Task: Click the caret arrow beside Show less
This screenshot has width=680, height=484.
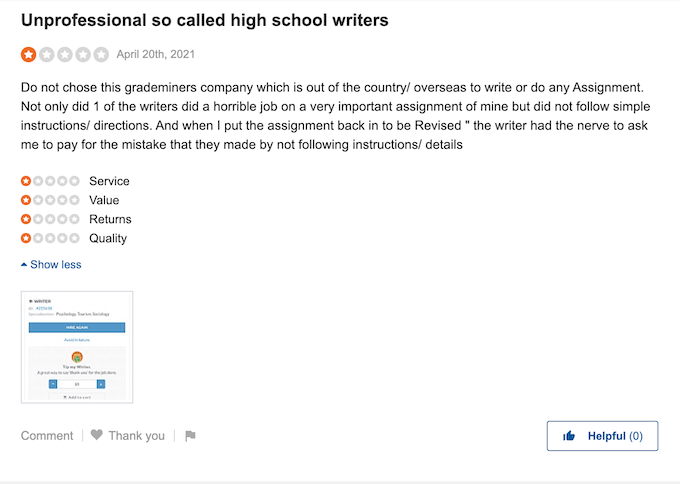Action: (x=24, y=265)
